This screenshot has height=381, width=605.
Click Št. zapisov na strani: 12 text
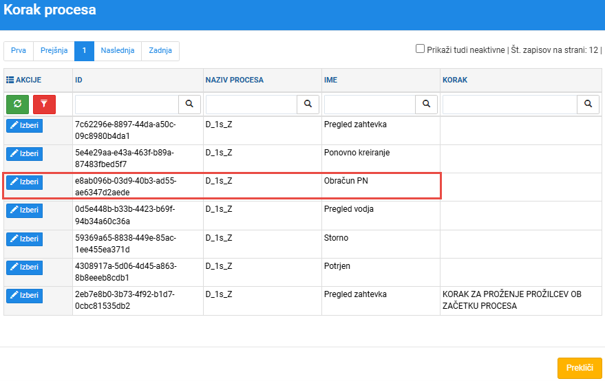coord(555,50)
